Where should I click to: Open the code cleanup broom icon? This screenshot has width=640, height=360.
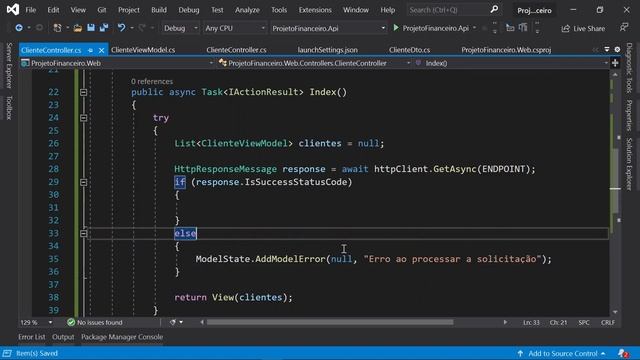(x=173, y=322)
